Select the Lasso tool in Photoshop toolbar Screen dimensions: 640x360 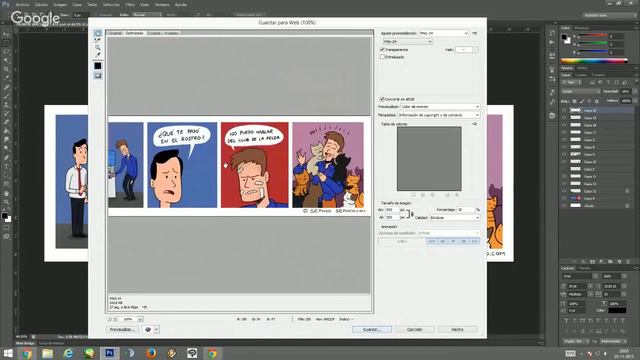6,52
